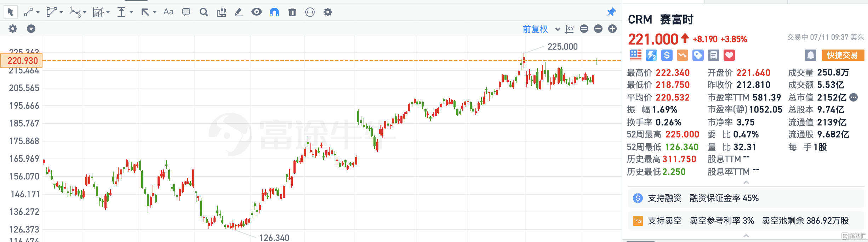The image size is (868, 242).
Task: Select the arrow cursor tool
Action: click(11, 12)
